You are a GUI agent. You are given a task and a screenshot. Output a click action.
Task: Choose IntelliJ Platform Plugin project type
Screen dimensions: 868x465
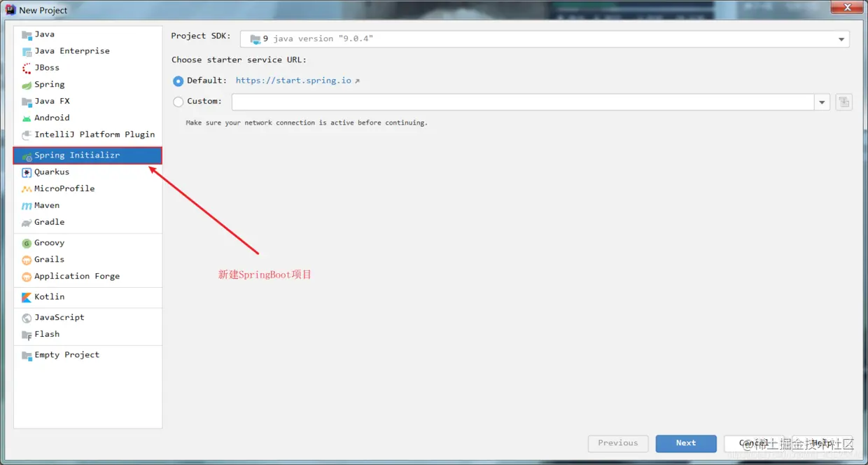click(x=87, y=134)
